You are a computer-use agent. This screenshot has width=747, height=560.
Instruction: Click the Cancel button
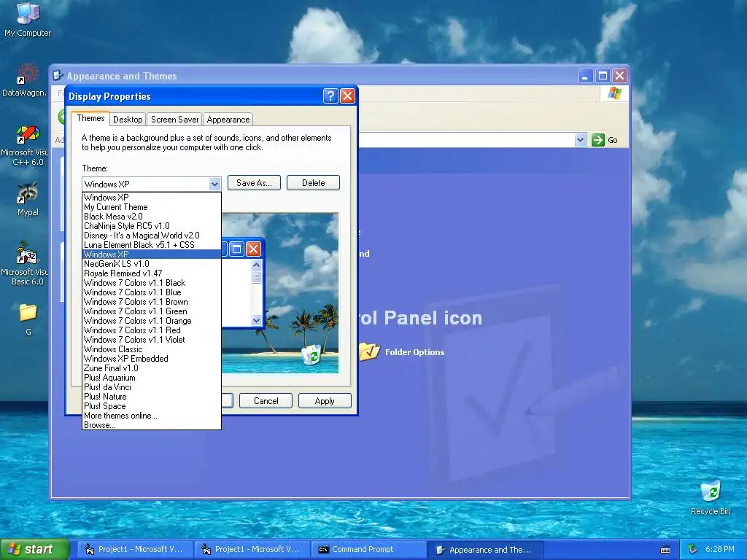tap(266, 401)
